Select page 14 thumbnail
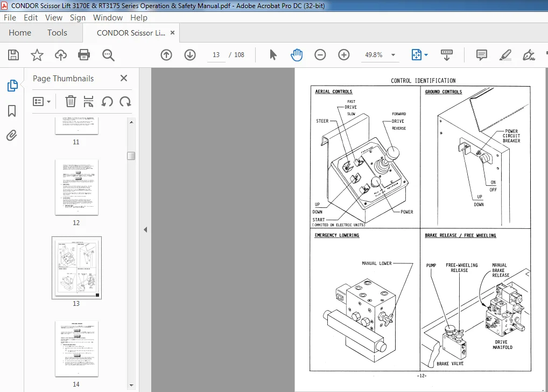The width and height of the screenshot is (548, 392). point(76,348)
